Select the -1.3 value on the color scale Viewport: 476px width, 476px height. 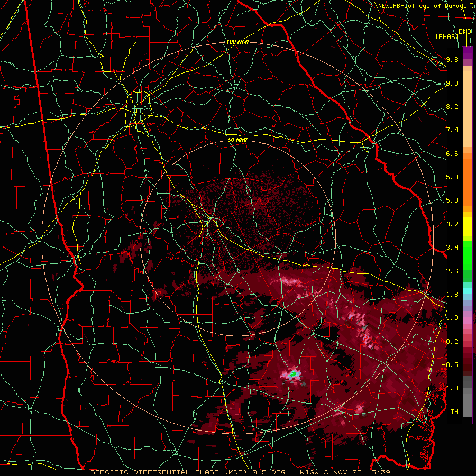(451, 388)
